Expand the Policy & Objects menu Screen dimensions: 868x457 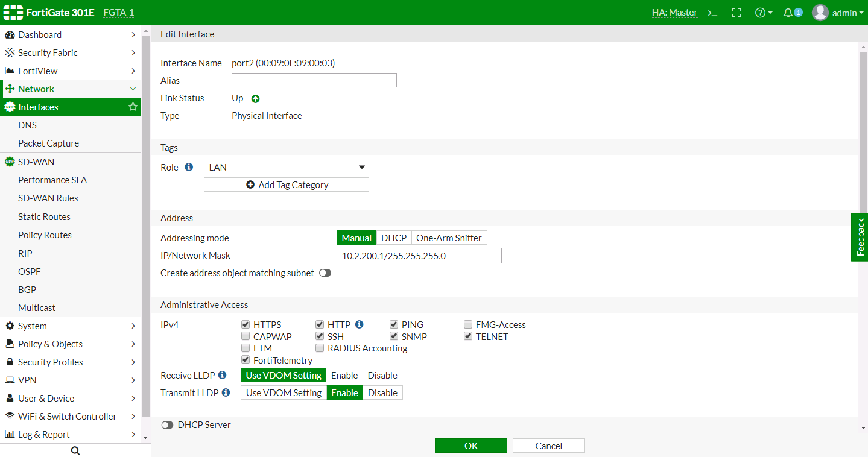click(x=71, y=344)
